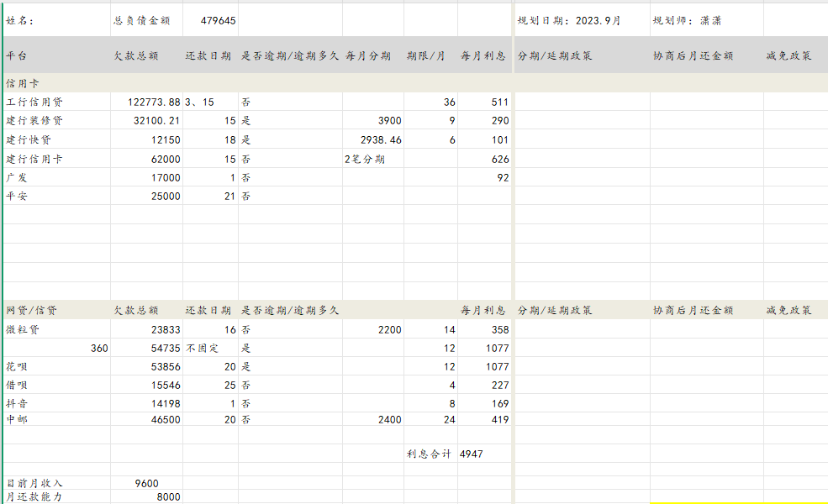This screenshot has height=504, width=828.
Task: Select the 不固定 repayment date cell
Action: coord(202,347)
